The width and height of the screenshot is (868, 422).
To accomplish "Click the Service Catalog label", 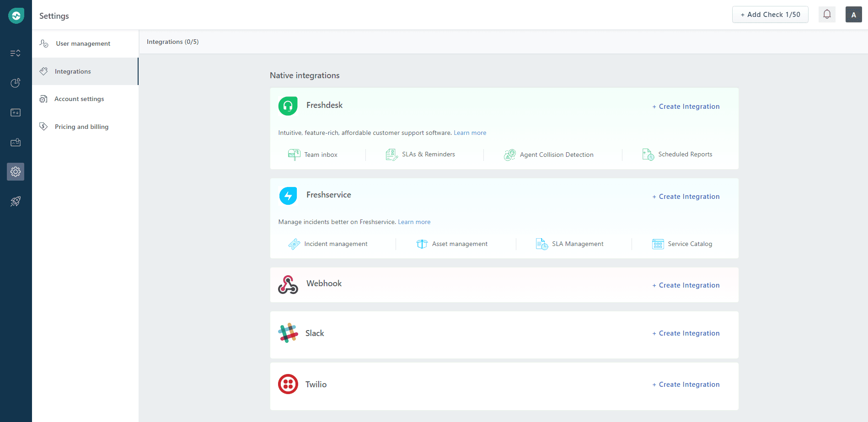I will tap(690, 244).
